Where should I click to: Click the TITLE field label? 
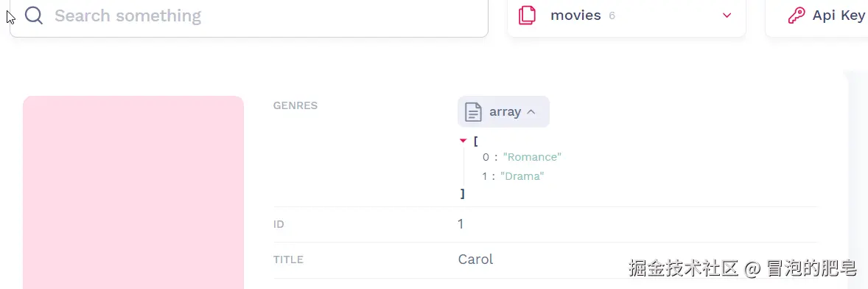pyautogui.click(x=288, y=260)
